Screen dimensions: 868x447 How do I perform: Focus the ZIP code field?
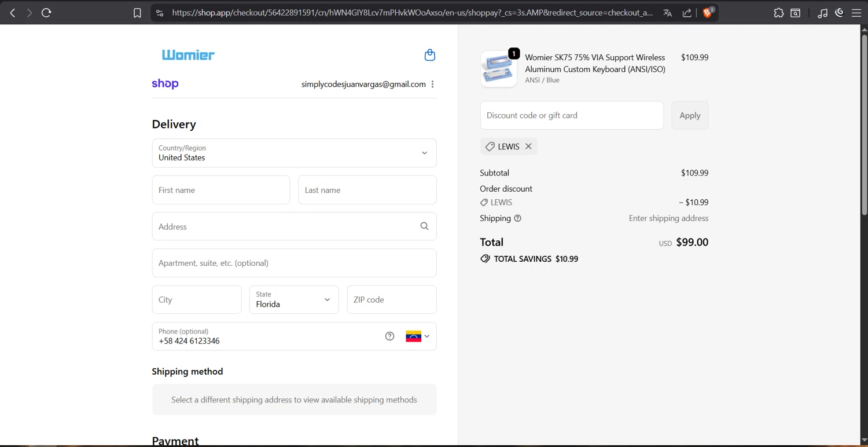pyautogui.click(x=392, y=299)
